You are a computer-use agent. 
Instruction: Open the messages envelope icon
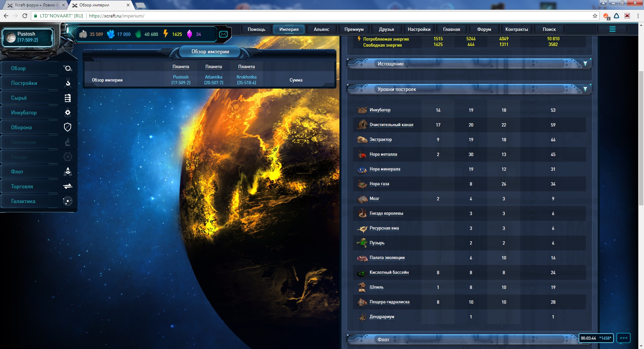click(223, 34)
